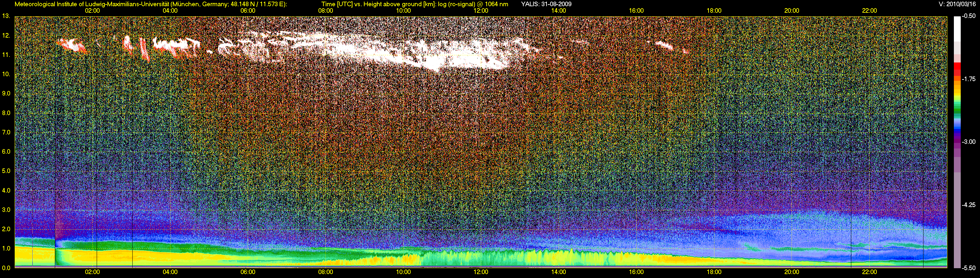980x278 pixels.
Task: Click the 9.0 km height axis label
Action: (6, 93)
